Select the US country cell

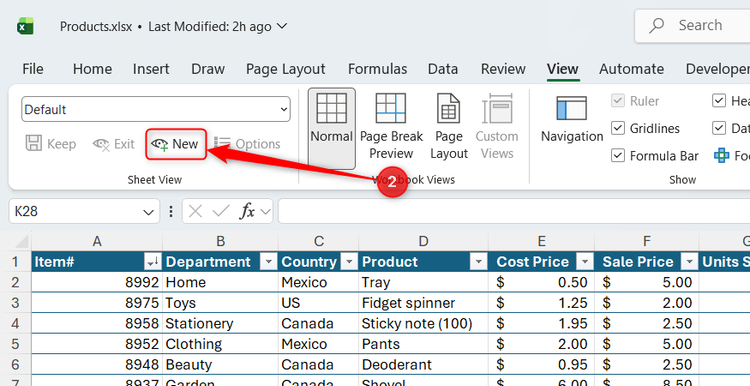319,303
